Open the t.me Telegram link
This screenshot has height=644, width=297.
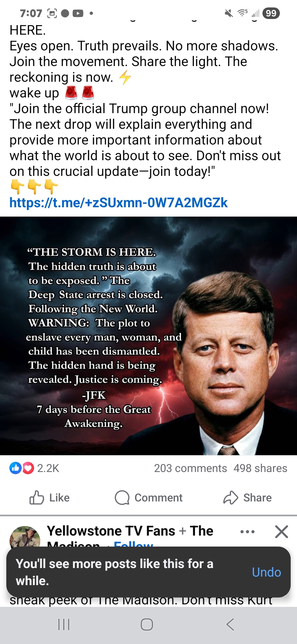[119, 203]
